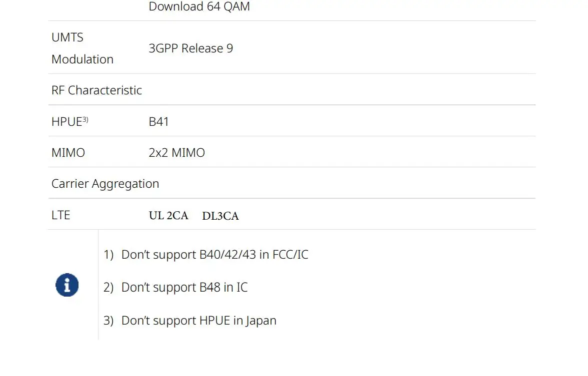Click the "Carrier Aggregation" section heading
This screenshot has width=588, height=376.
click(105, 184)
